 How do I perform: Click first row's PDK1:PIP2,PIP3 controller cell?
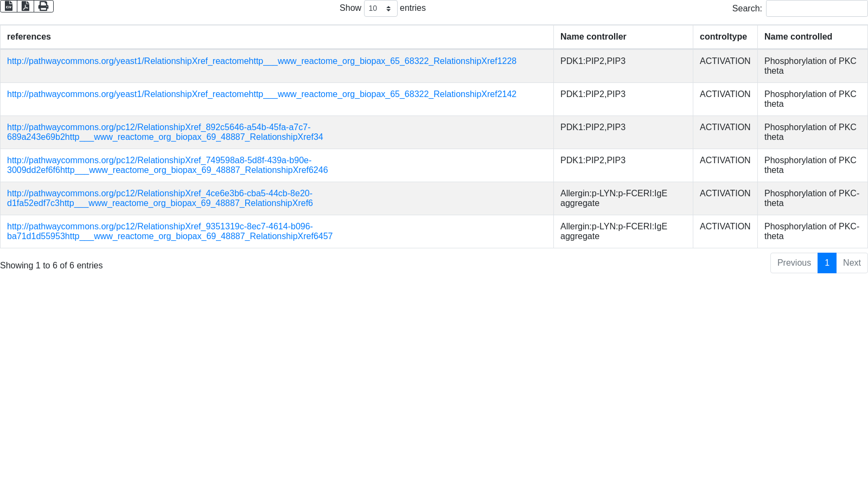pyautogui.click(x=592, y=61)
